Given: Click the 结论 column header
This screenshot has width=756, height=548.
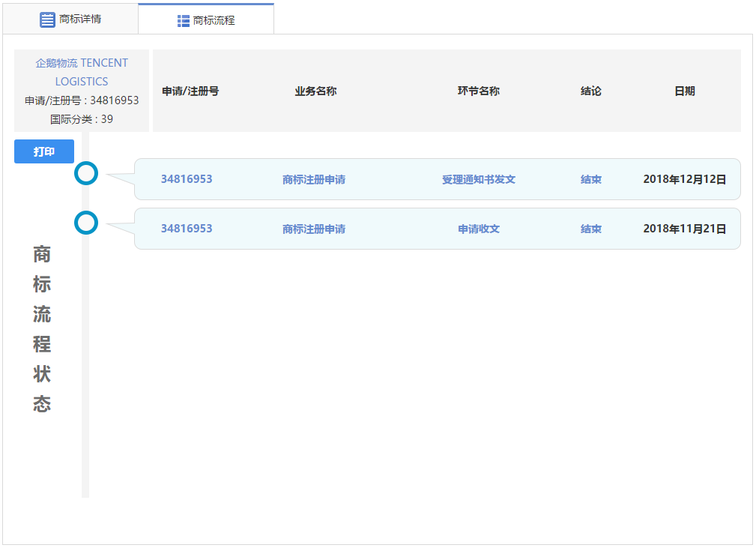Looking at the screenshot, I should click(591, 91).
